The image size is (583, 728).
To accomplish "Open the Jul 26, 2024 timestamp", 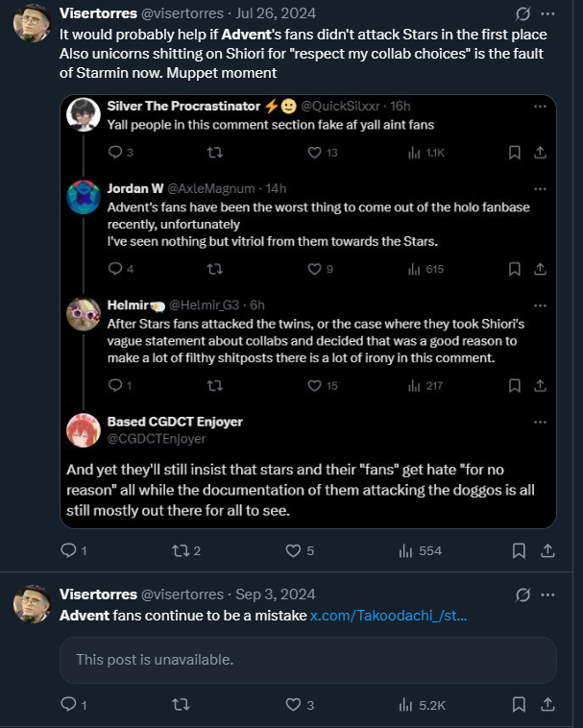I will click(276, 13).
